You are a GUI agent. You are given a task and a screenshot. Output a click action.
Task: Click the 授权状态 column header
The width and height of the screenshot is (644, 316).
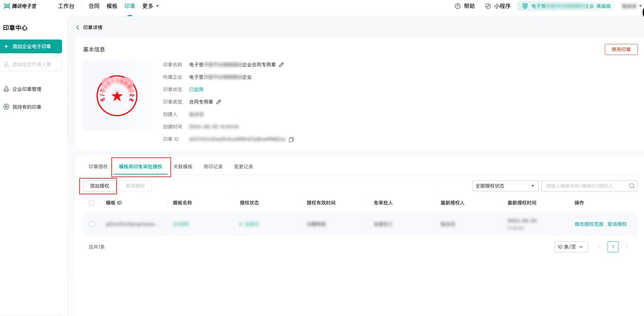(x=249, y=203)
